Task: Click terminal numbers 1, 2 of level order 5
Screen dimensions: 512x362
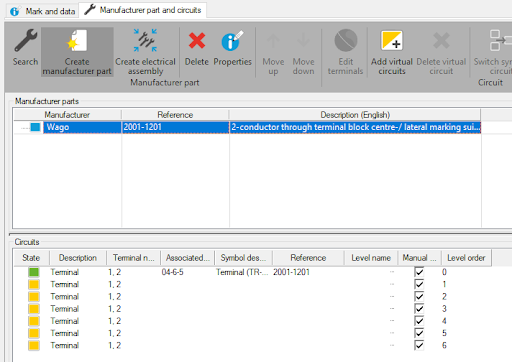Action: [115, 333]
